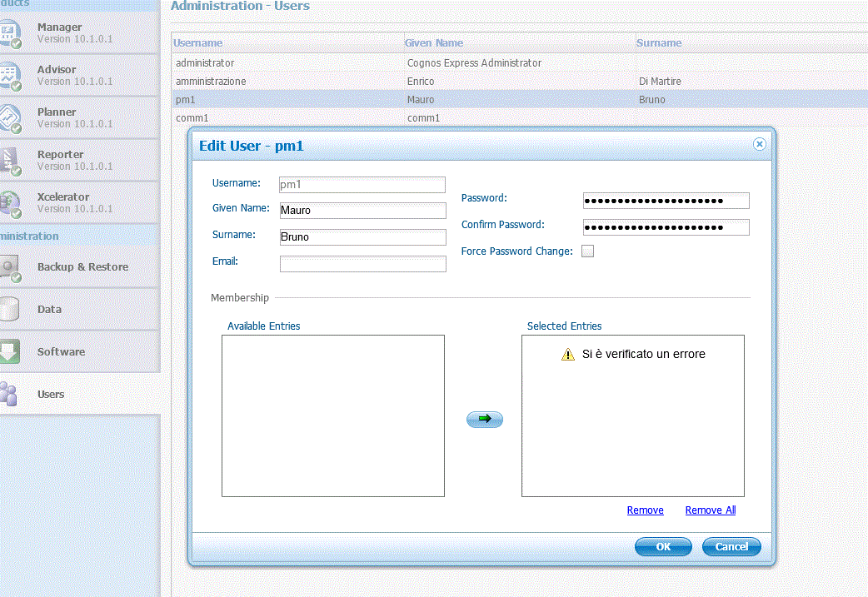The image size is (868, 597).
Task: Open the Xcelerator Version 10.1.0.1 entry
Action: (80, 202)
